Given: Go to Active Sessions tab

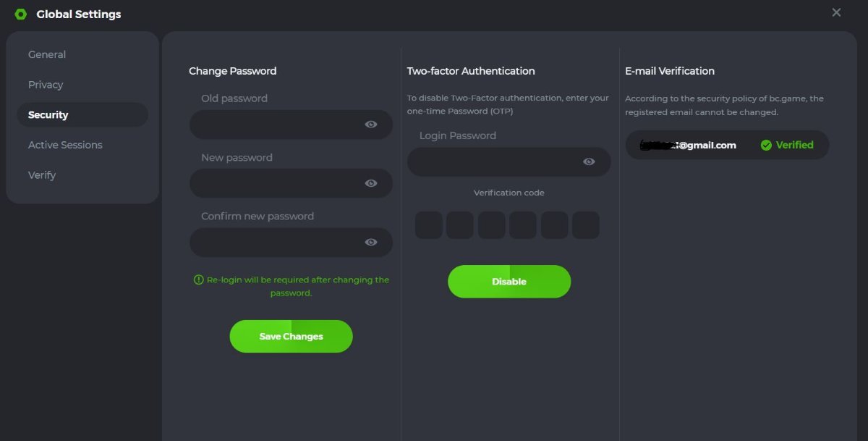Looking at the screenshot, I should pos(65,145).
